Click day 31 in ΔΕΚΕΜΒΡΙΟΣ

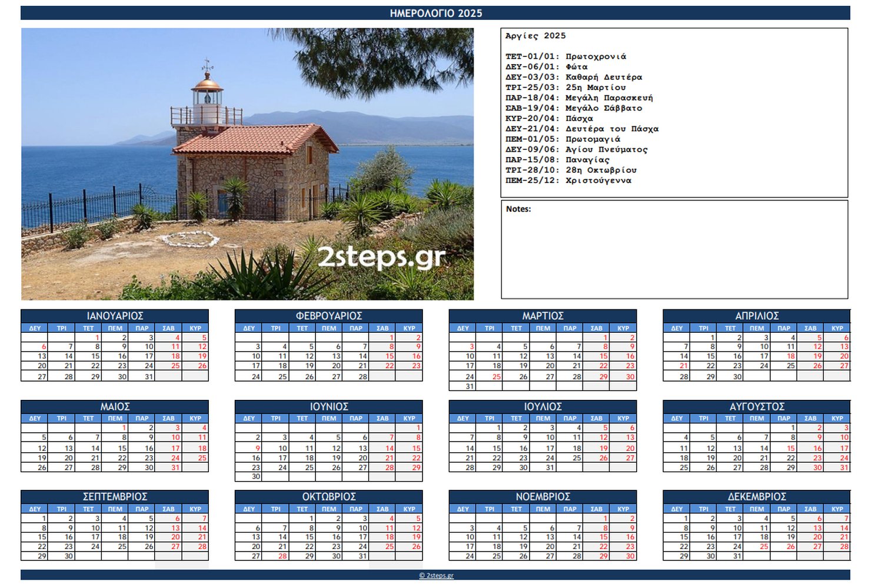click(x=730, y=556)
